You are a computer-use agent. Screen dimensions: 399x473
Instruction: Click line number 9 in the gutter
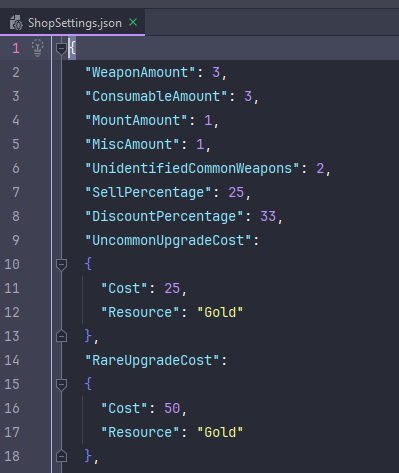pos(16,240)
